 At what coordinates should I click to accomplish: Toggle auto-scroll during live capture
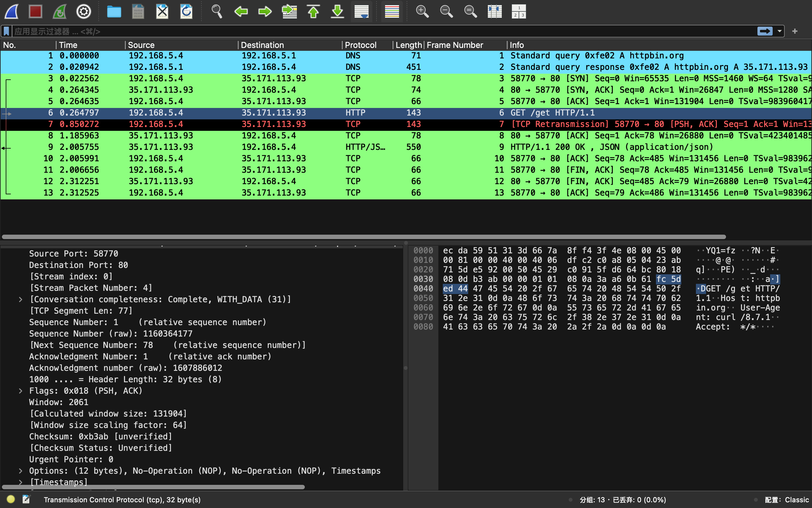(x=362, y=12)
